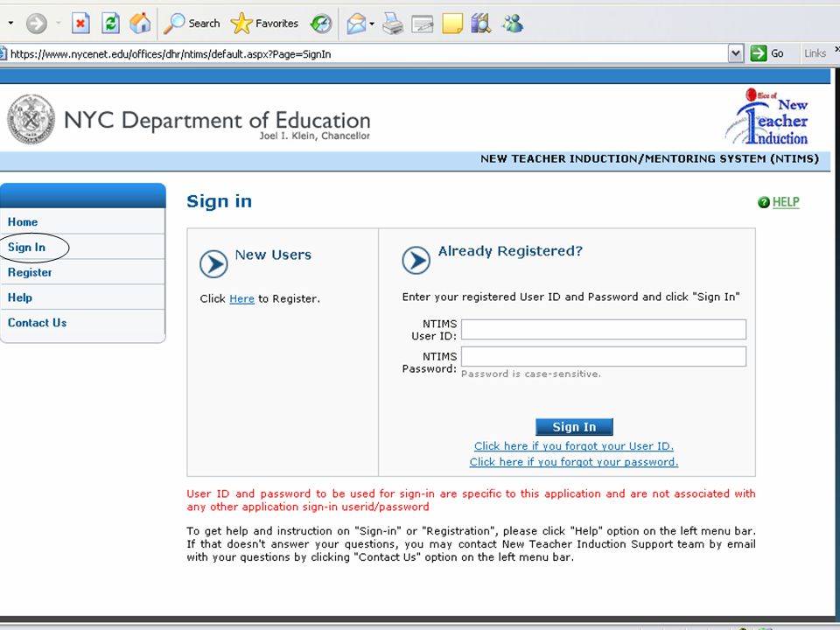Click 'Password is case-sensitive.' hint text
The height and width of the screenshot is (630, 840).
[x=531, y=374]
